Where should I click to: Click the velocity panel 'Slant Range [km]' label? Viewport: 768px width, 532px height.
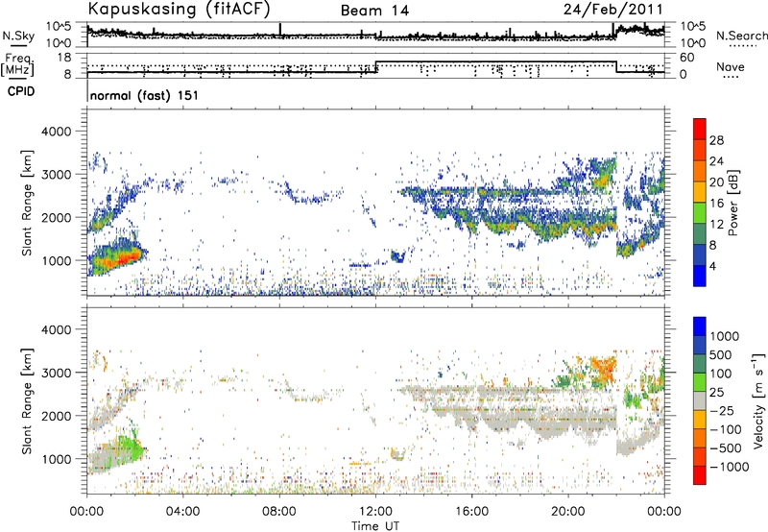pos(27,400)
